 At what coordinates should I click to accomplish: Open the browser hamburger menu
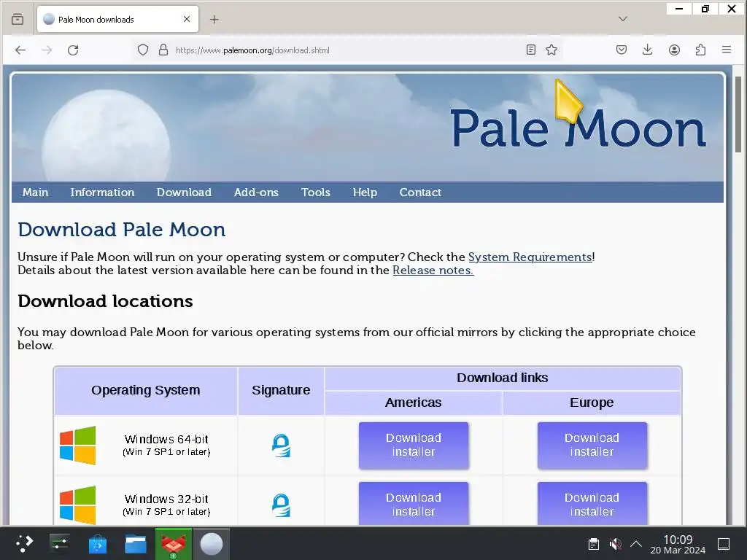727,50
